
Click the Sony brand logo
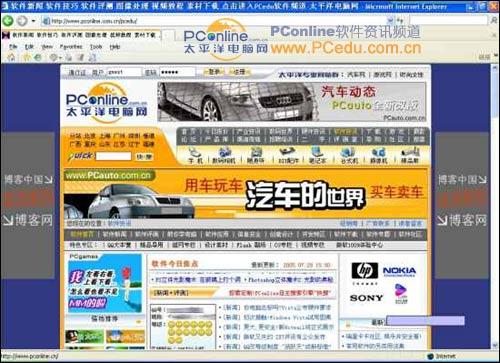[366, 298]
